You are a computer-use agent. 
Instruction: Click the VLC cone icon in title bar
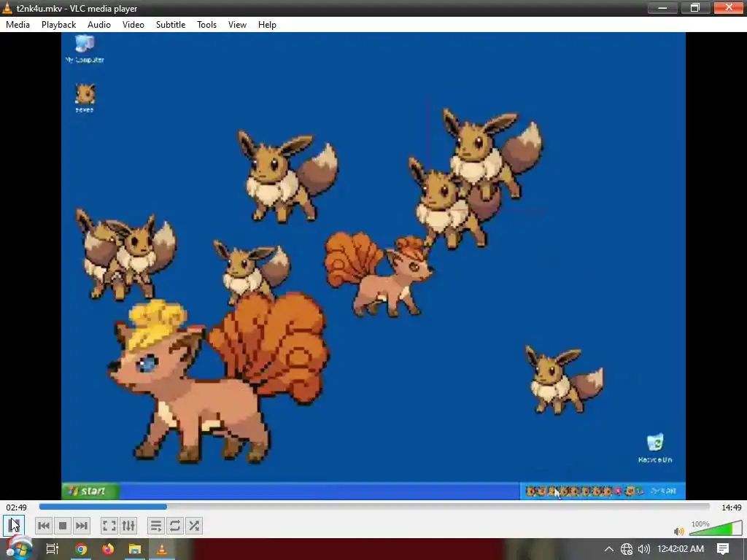tap(7, 7)
